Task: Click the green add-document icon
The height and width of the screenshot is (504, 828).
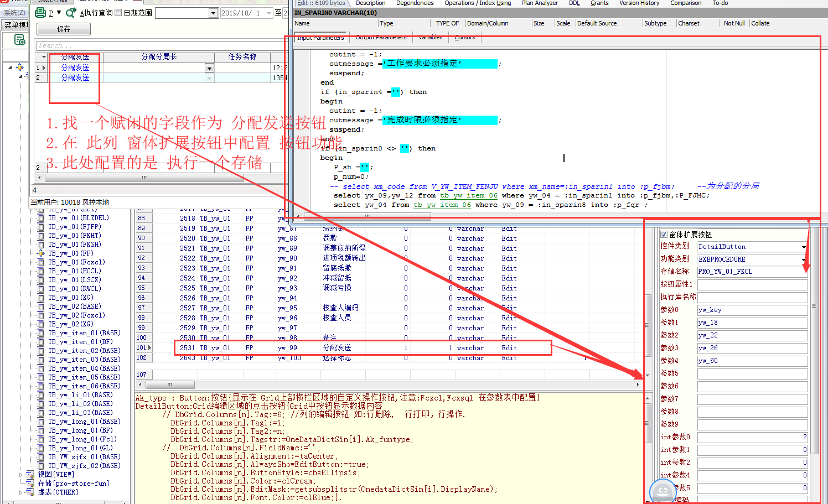Action: pyautogui.click(x=20, y=40)
